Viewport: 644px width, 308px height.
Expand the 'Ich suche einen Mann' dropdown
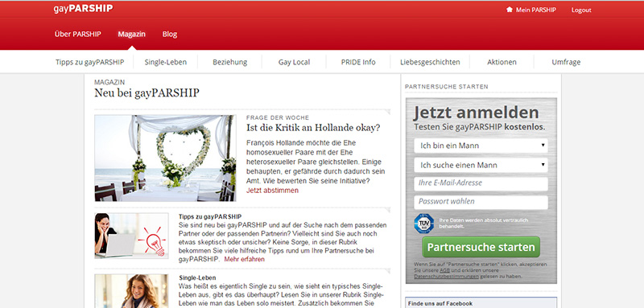[x=481, y=166]
